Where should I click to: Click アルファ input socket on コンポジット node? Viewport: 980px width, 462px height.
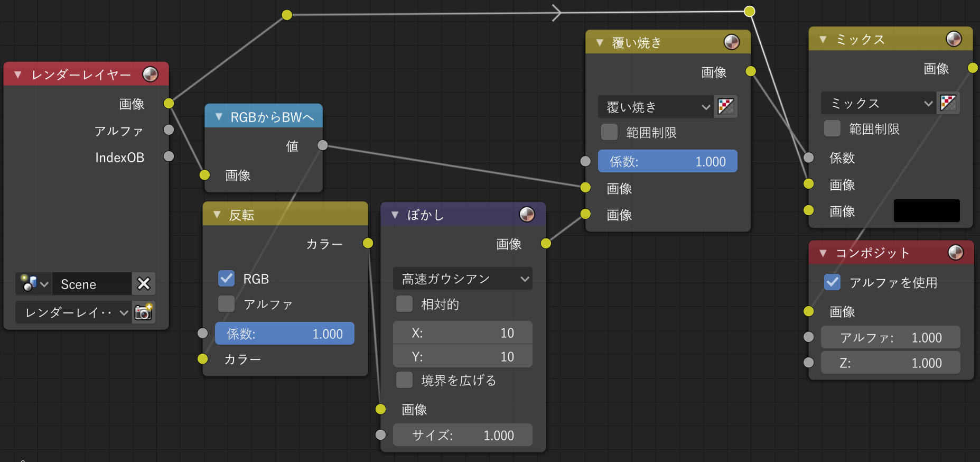[x=808, y=337]
